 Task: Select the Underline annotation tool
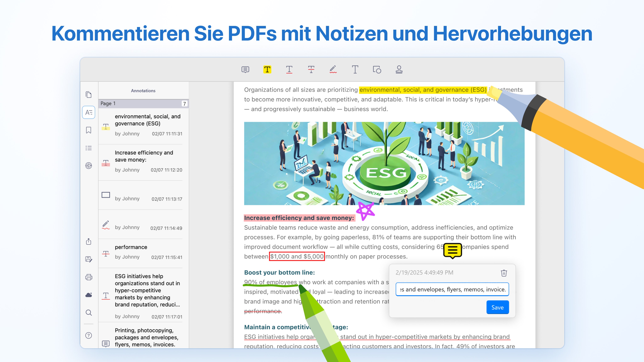[x=289, y=69]
